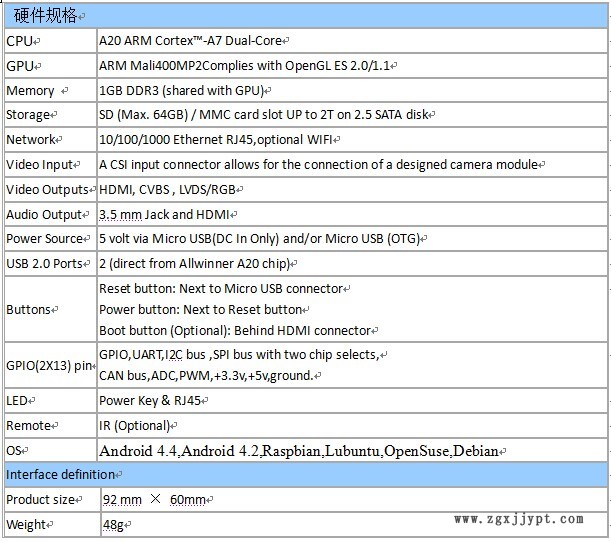This screenshot has height=541, width=611.
Task: Select the CPU row label
Action: coord(20,41)
